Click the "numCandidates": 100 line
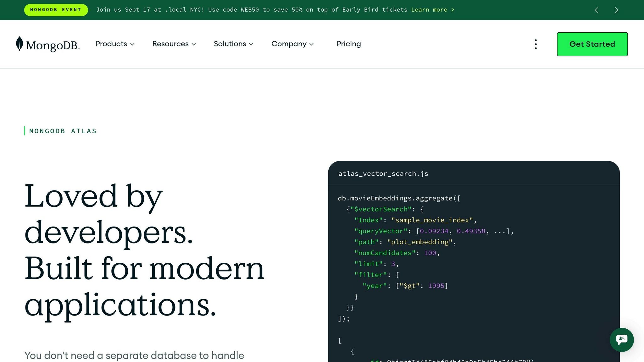This screenshot has height=362, width=644. pyautogui.click(x=397, y=253)
